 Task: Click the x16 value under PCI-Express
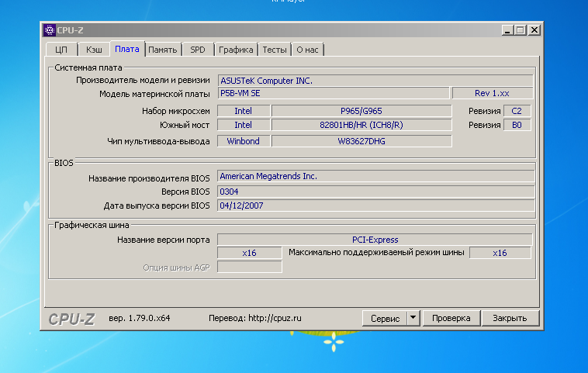[x=249, y=253]
